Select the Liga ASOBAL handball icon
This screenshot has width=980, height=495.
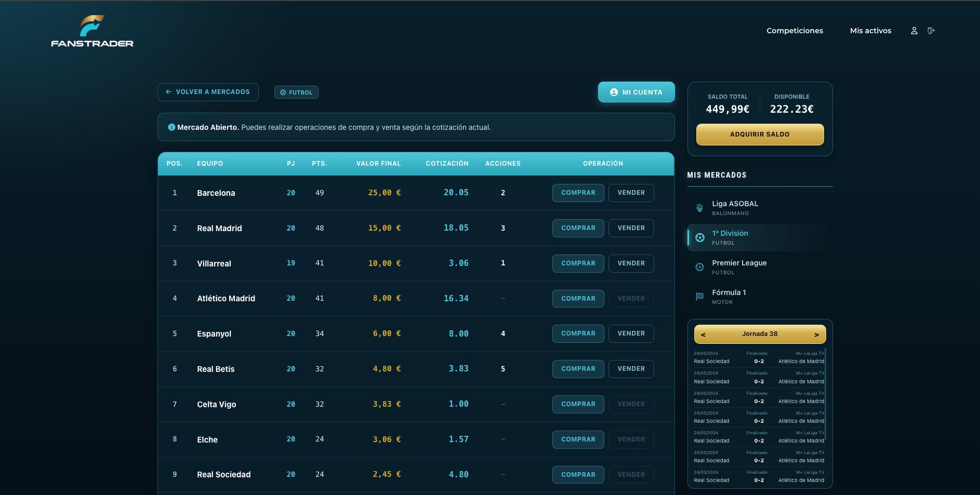(x=699, y=208)
